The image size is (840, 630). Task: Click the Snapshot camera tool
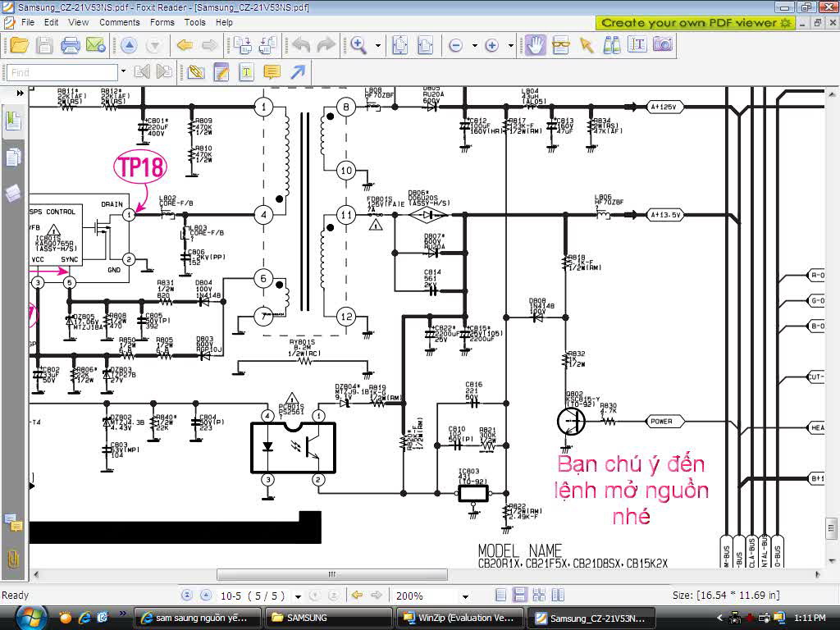663,45
